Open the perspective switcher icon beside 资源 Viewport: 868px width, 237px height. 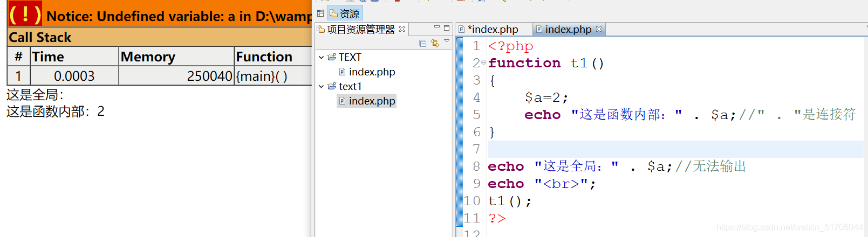click(320, 13)
